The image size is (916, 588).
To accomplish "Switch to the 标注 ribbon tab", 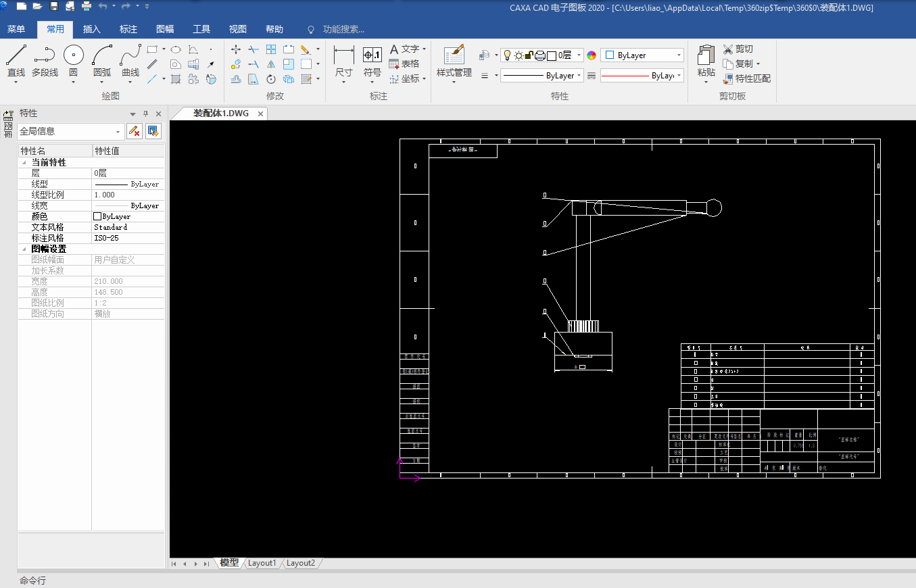I will (128, 29).
